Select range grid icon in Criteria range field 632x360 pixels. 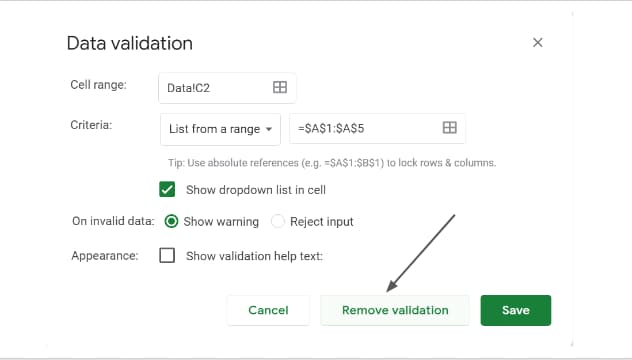[x=449, y=128]
